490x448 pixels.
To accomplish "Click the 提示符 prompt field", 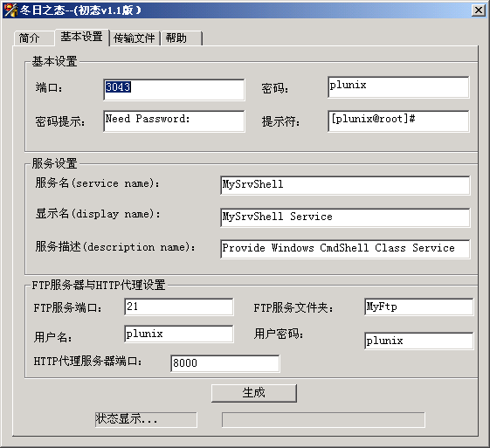I will 398,121.
